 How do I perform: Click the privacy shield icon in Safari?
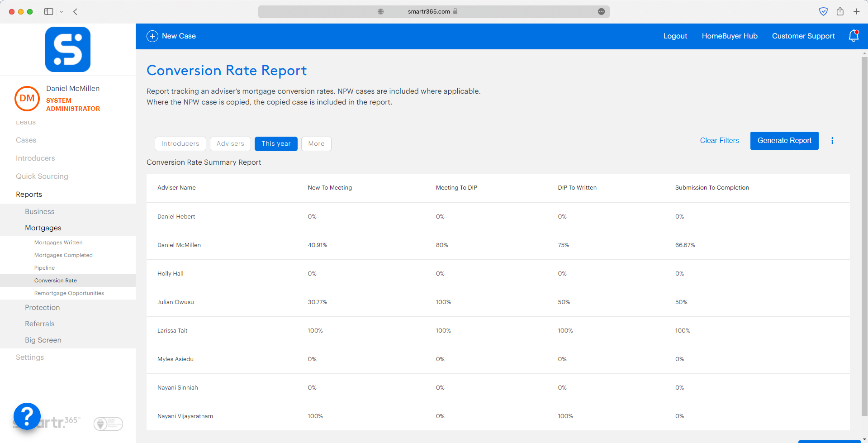pyautogui.click(x=823, y=12)
